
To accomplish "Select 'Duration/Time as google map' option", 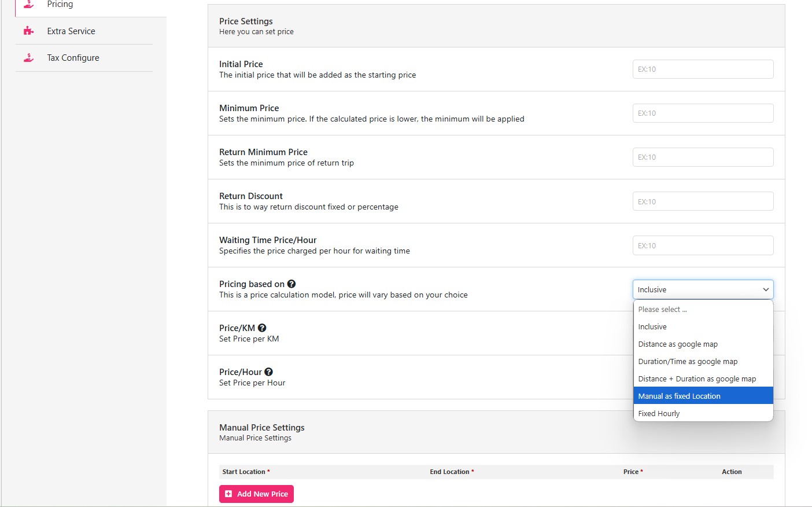I will coord(703,361).
